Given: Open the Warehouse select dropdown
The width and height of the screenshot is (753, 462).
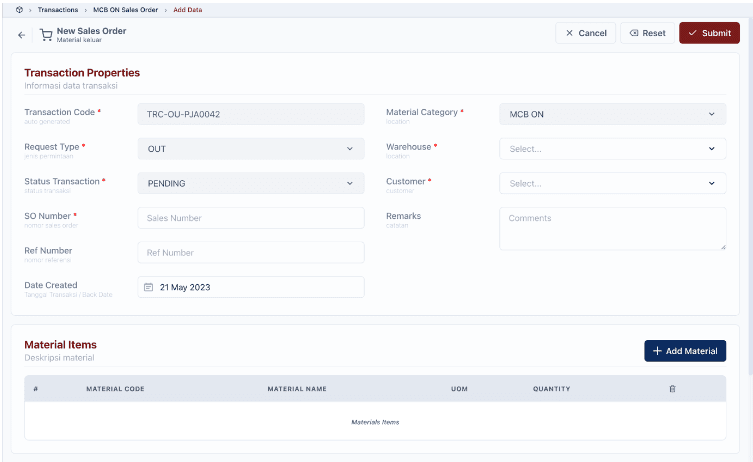Looking at the screenshot, I should [612, 149].
